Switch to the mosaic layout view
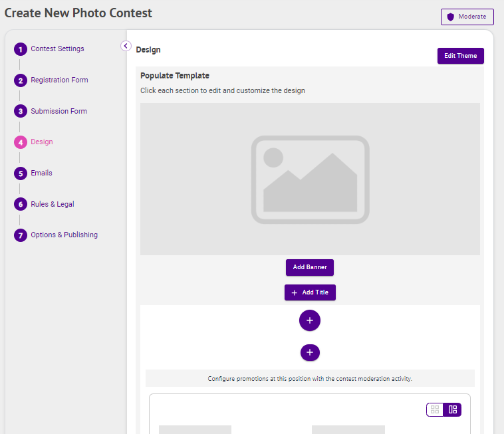The image size is (504, 434). (452, 409)
